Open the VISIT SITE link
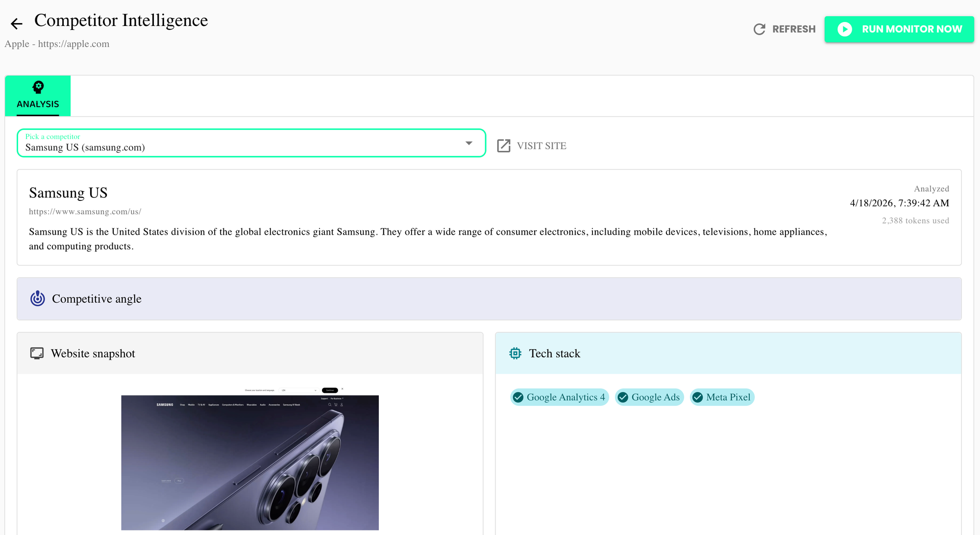 (532, 146)
